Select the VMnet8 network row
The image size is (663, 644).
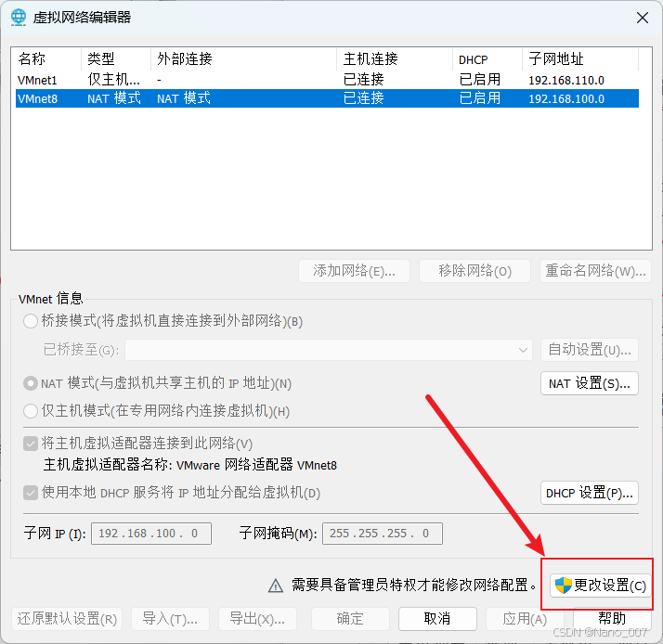pos(327,98)
